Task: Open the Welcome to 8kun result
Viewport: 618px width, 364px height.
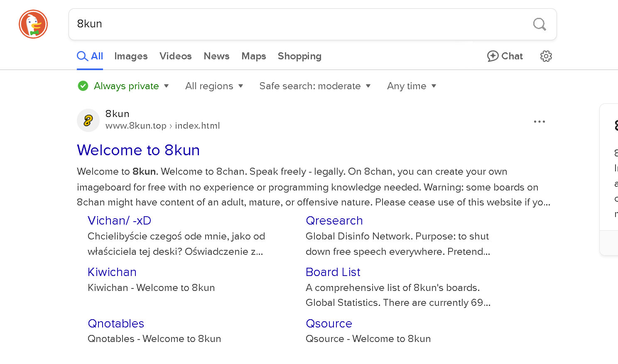Action: pyautogui.click(x=138, y=150)
